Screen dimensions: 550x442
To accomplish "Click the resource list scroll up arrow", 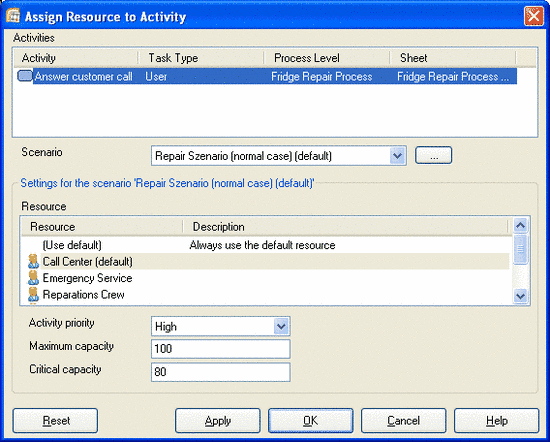I will [520, 225].
